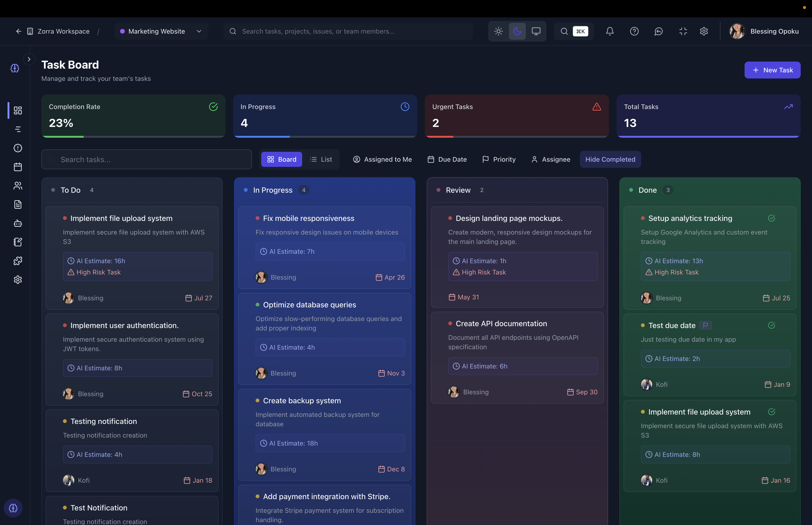Open the notifications bell icon
Screen dimensions: 812x525
point(610,31)
